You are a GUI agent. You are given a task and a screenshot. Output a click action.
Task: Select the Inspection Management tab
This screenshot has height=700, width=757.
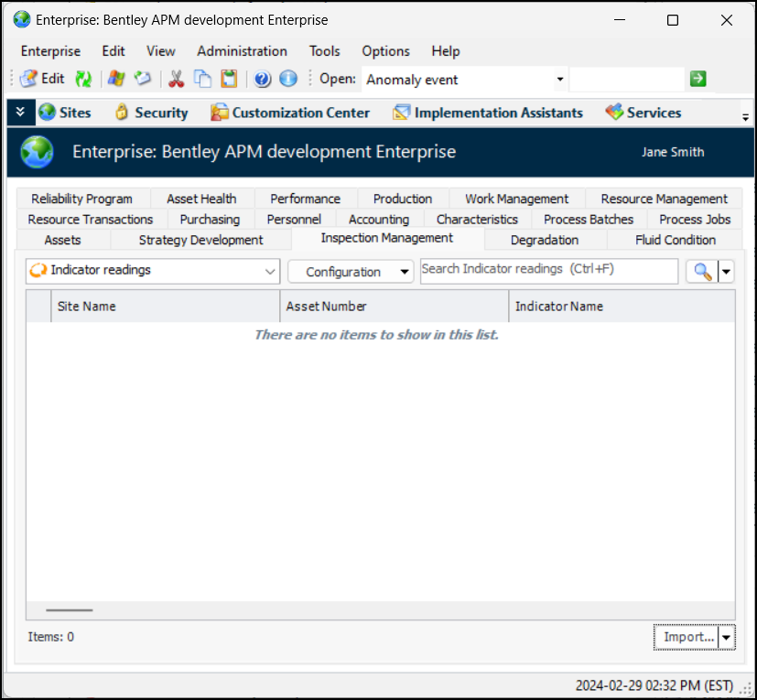[x=387, y=238]
